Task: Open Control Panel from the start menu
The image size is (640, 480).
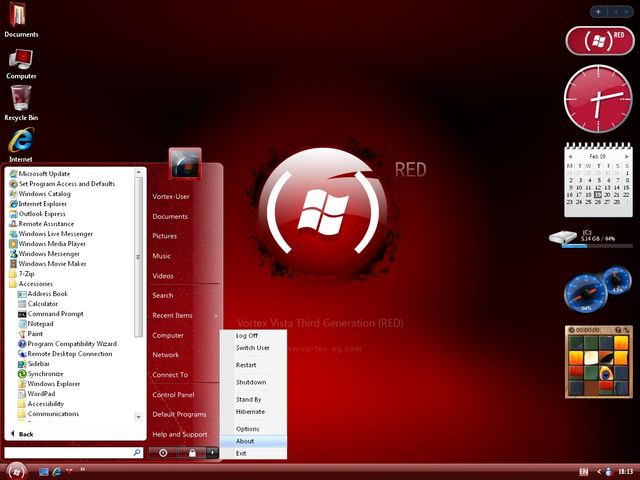Action: (172, 394)
